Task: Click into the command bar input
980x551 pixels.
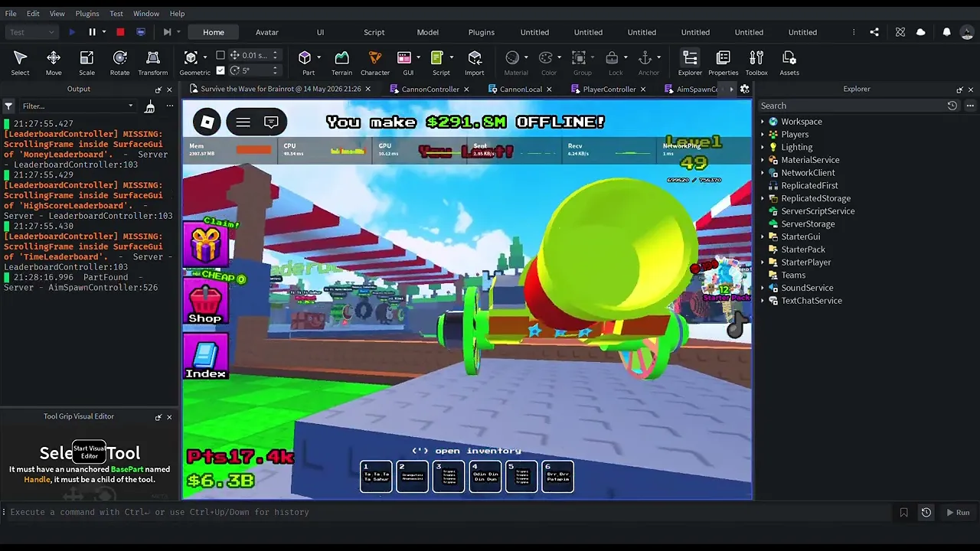Action: point(452,512)
